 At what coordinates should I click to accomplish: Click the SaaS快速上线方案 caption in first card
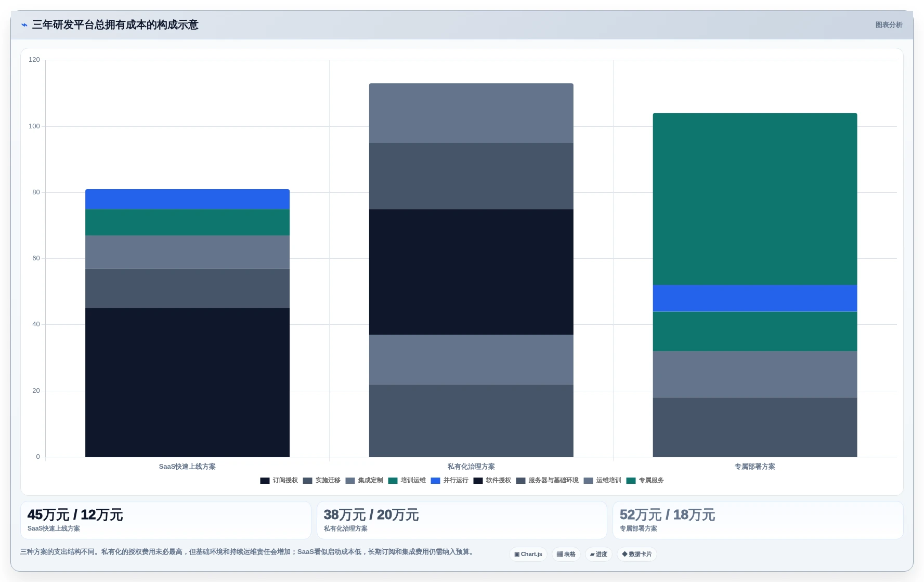(54, 528)
